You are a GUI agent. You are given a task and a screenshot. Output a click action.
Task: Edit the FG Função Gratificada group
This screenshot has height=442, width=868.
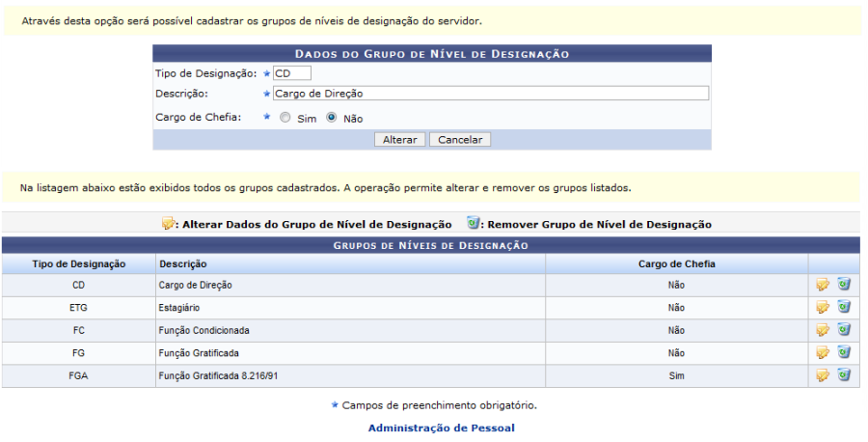823,352
